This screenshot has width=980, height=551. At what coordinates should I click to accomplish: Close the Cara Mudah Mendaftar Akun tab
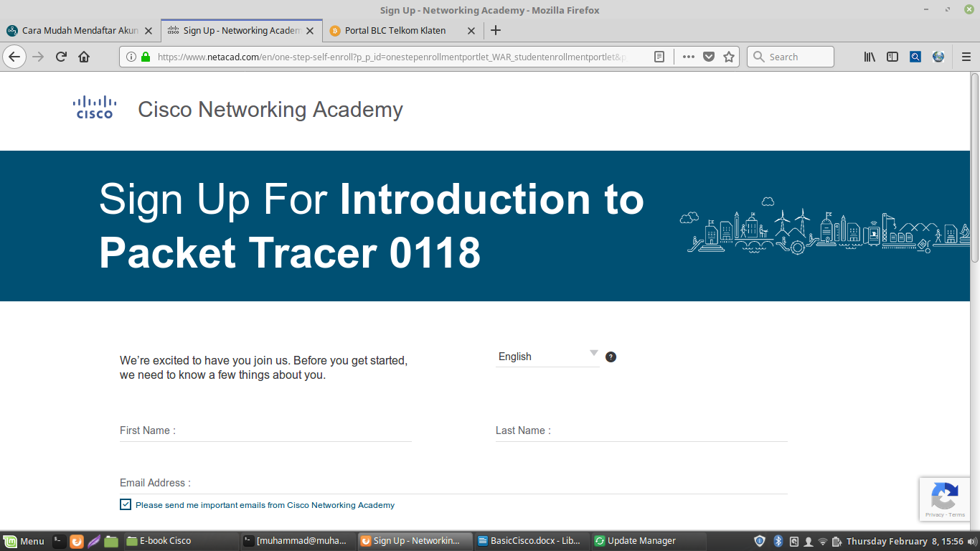click(149, 31)
